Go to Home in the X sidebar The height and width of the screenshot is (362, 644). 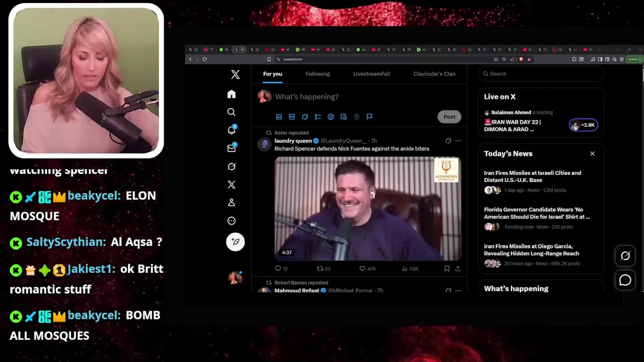[x=231, y=94]
